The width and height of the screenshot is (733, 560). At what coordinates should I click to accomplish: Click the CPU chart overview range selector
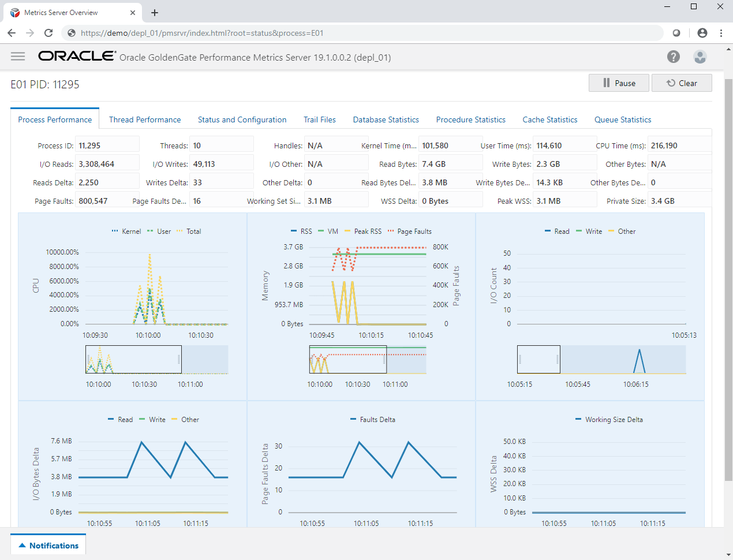(x=133, y=360)
